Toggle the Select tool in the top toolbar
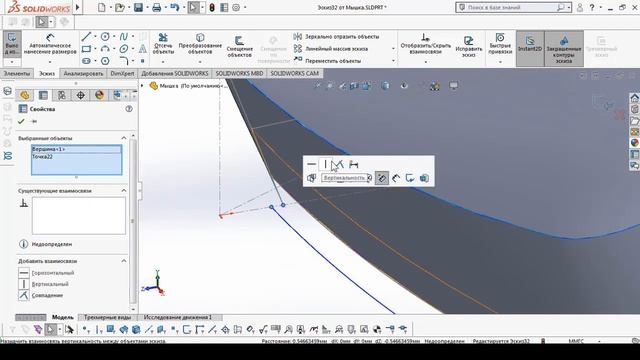Image resolution: width=640 pixels, height=360 pixels. point(193,7)
